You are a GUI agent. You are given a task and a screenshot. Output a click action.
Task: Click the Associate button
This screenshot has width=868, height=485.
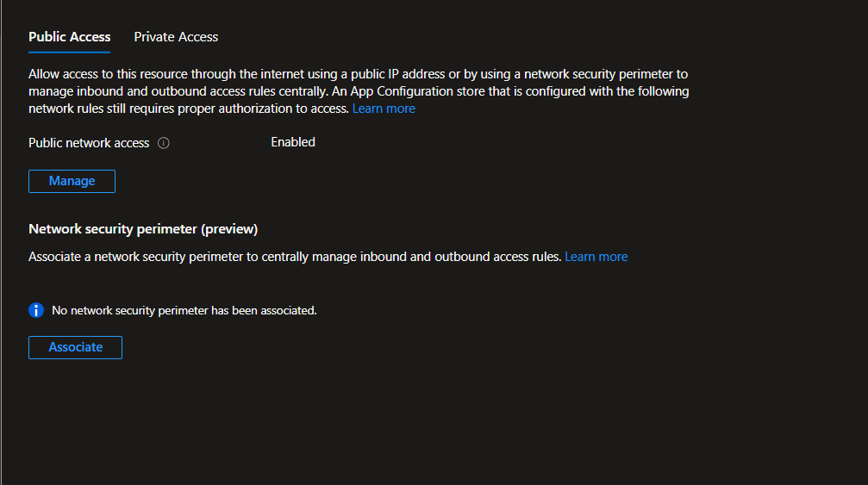[75, 347]
